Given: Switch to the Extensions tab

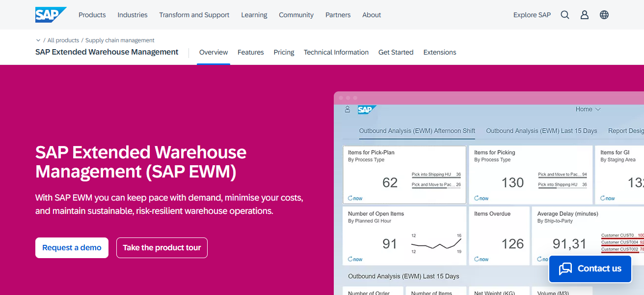Looking at the screenshot, I should click(x=440, y=52).
